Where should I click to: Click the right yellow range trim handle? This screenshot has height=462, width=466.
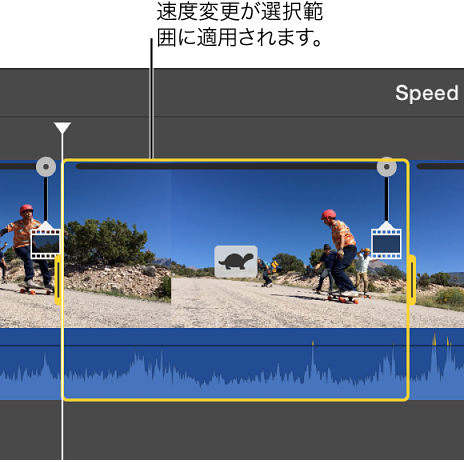coord(412,280)
